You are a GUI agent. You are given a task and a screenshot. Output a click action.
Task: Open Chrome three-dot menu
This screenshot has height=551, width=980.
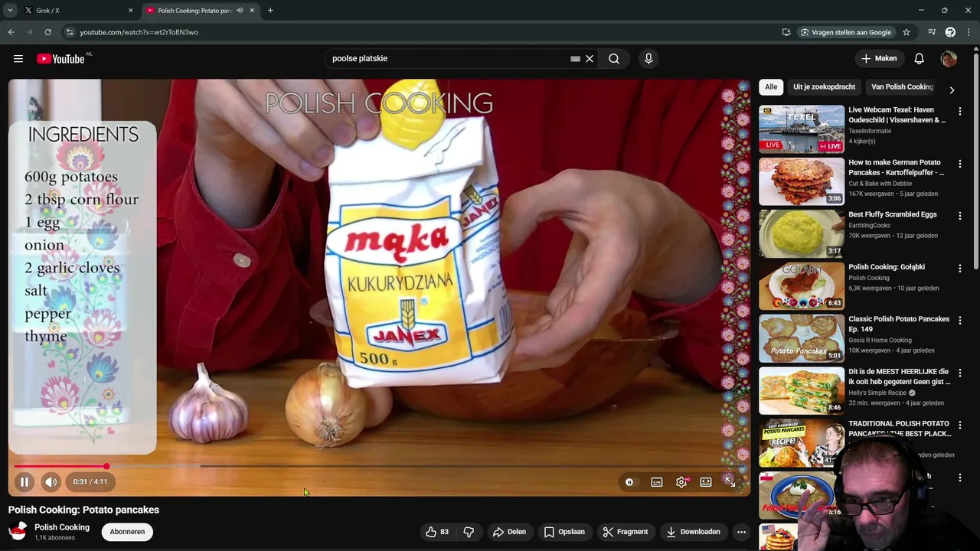coord(969,32)
